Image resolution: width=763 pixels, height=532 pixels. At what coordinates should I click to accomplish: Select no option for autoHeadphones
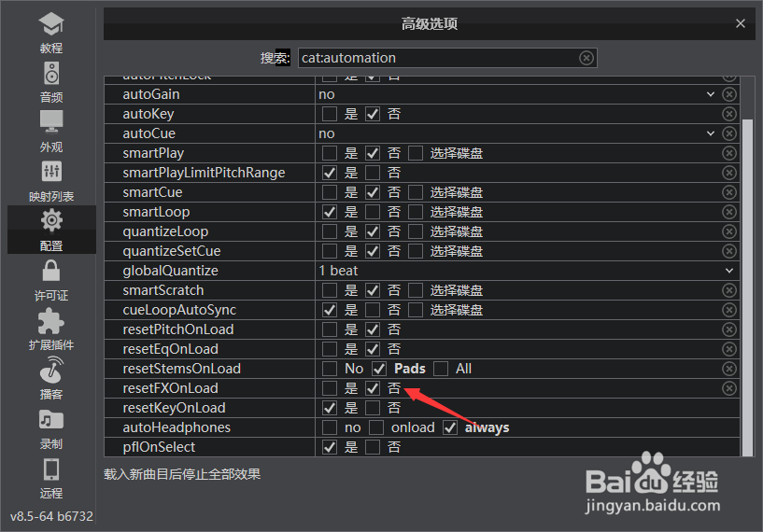(x=330, y=427)
